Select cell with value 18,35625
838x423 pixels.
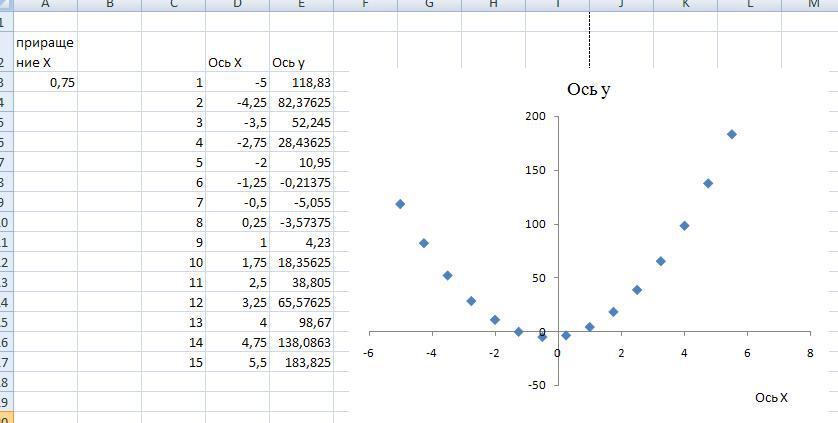(x=301, y=263)
